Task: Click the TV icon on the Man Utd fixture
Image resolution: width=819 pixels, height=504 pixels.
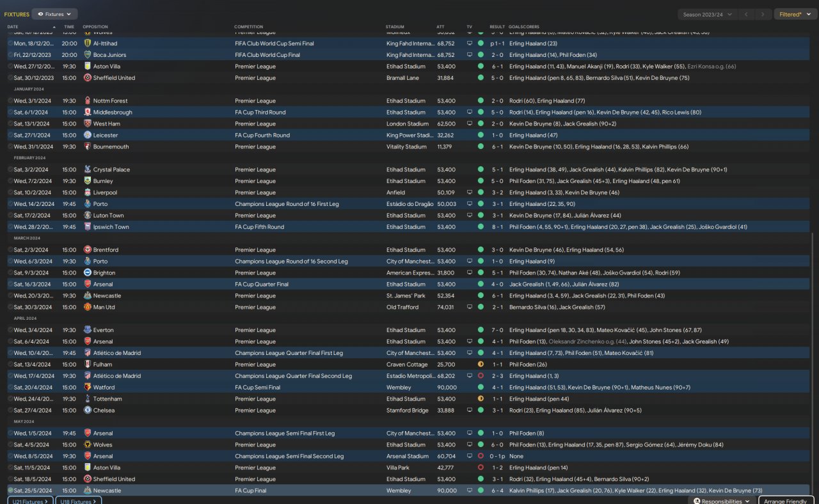Action: click(x=470, y=308)
